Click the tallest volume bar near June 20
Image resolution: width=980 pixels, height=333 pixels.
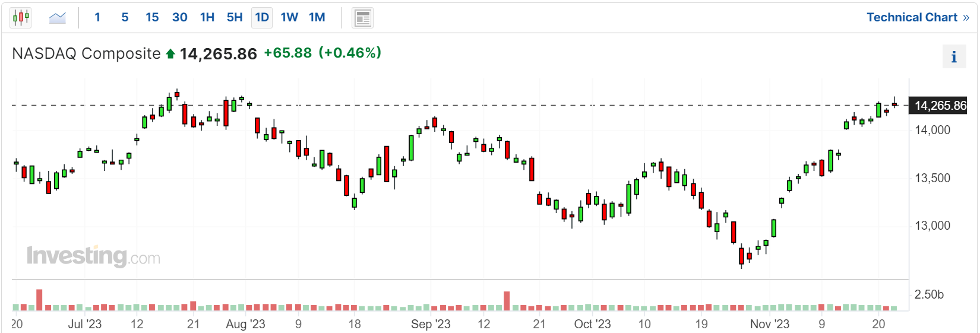coord(39,300)
